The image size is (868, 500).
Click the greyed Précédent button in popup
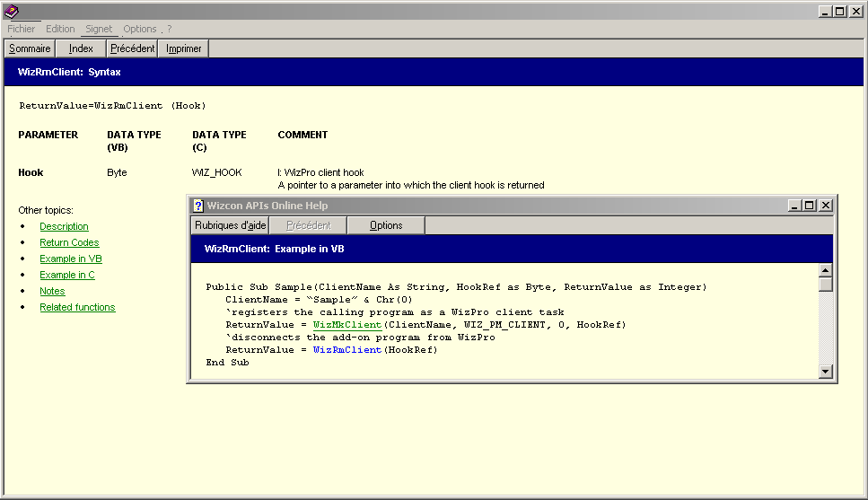(309, 225)
